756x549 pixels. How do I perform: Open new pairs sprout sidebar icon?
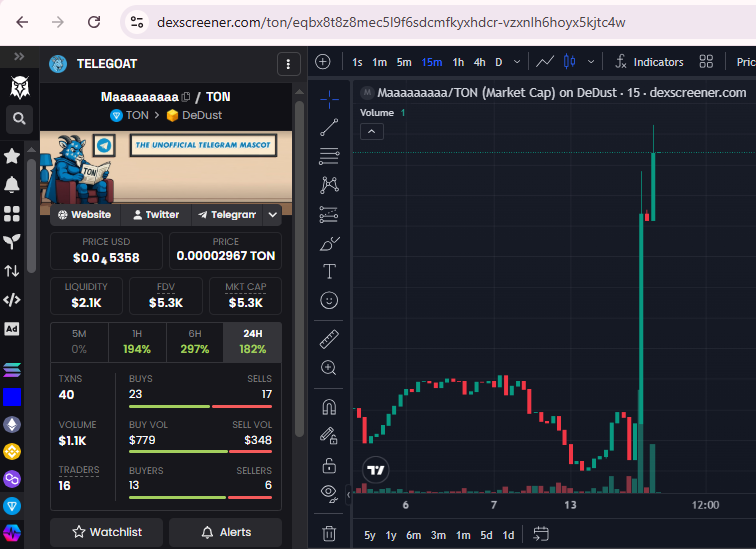point(12,241)
